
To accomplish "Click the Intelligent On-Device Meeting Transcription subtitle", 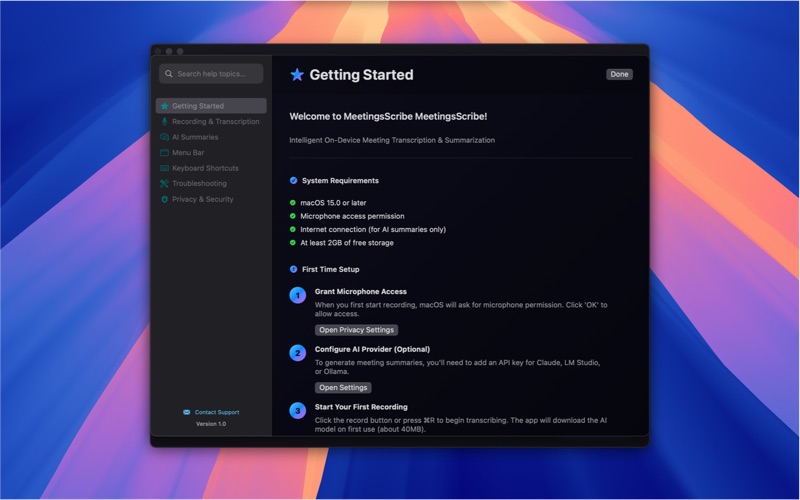I will [x=392, y=140].
